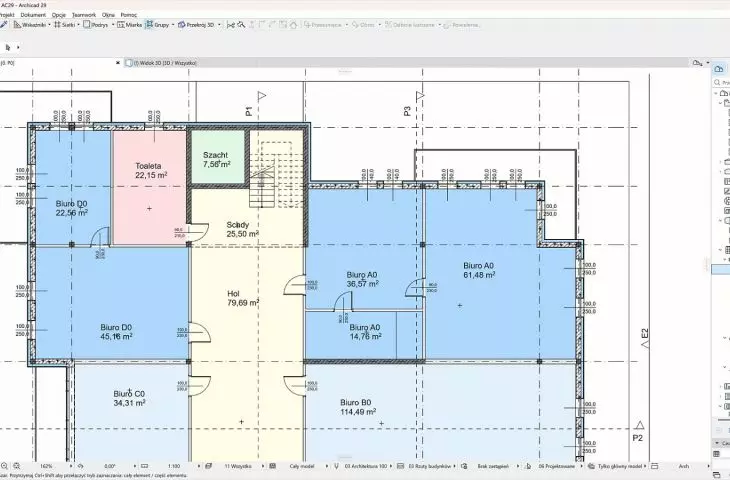Image resolution: width=730 pixels, height=480 pixels.
Task: Click the Toaleta 22,15 m² zone label
Action: point(150,170)
